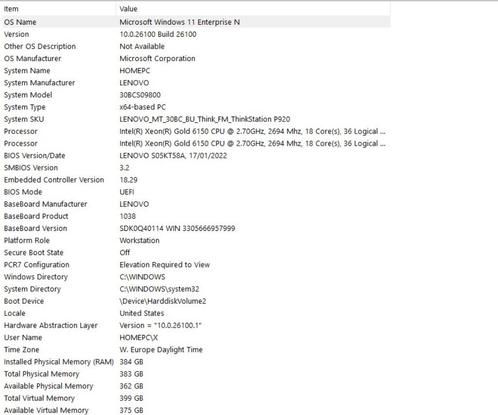Select the System Directory row label

pos(32,289)
